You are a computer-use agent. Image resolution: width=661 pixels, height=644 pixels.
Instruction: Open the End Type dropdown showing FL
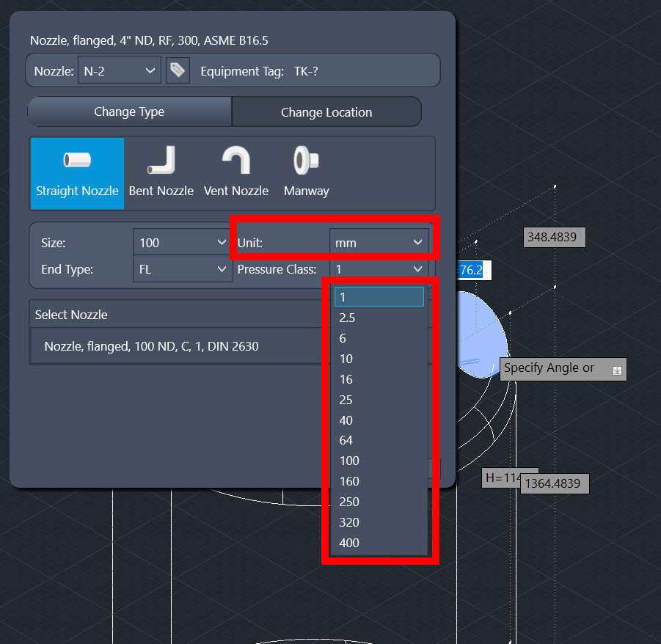(182, 269)
